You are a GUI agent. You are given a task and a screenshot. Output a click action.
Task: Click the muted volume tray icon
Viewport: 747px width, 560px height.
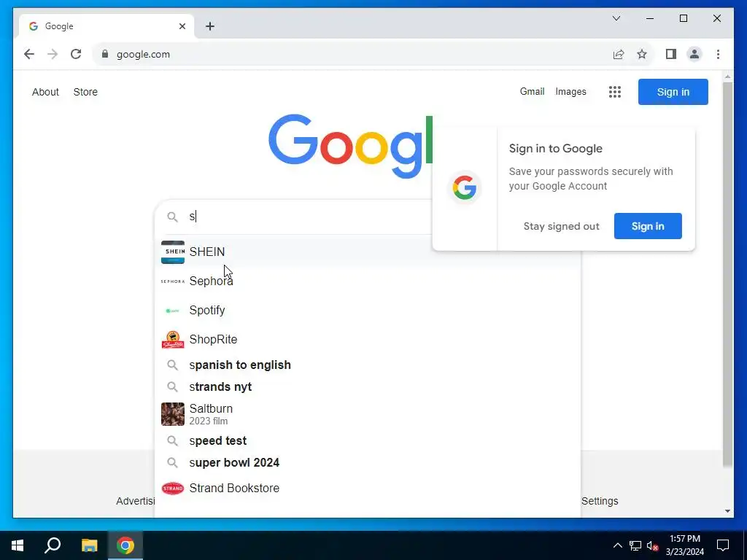653,545
